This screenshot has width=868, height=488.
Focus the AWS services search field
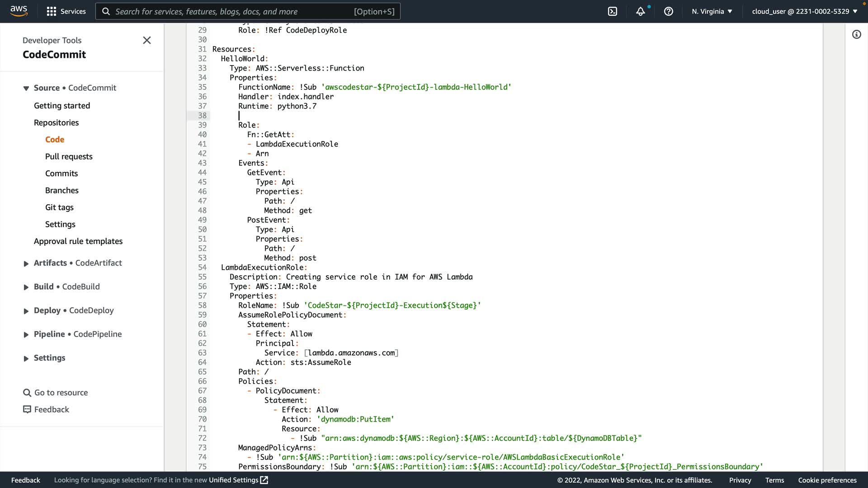(248, 11)
